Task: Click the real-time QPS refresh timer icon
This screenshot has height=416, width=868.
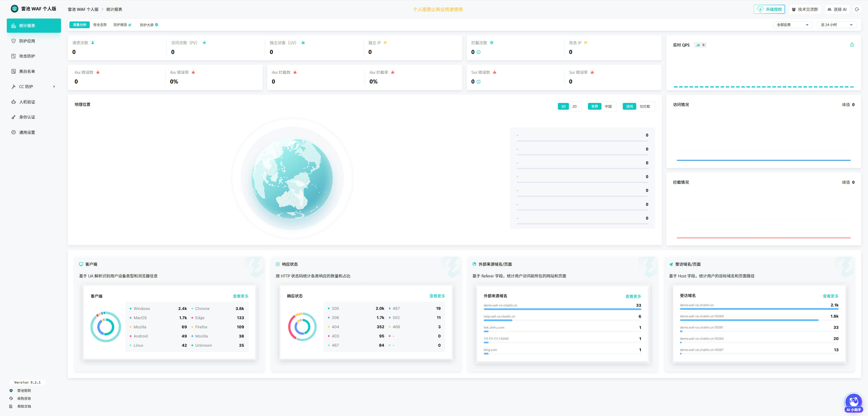Action: point(852,45)
